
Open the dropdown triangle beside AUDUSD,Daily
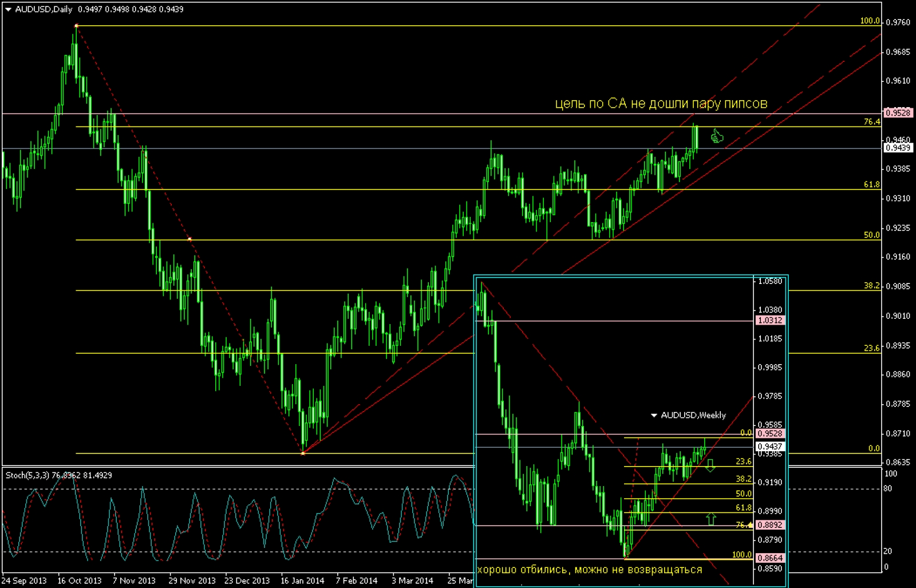click(8, 9)
